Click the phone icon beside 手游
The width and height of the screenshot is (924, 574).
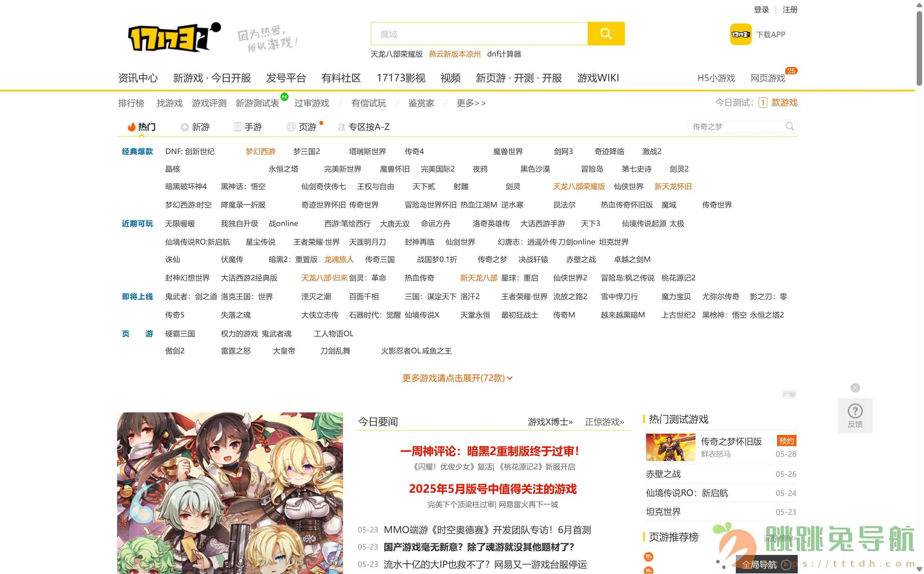(238, 127)
